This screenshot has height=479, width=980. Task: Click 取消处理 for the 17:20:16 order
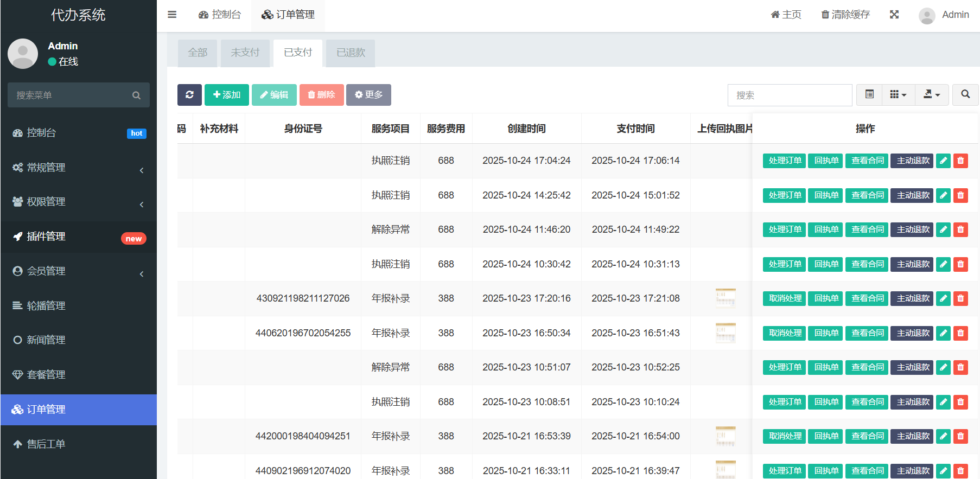click(x=784, y=298)
